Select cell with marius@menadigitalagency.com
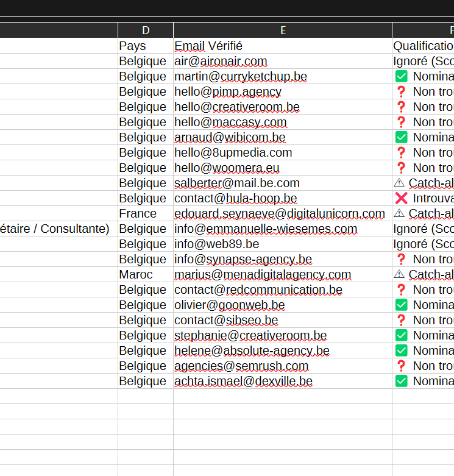 coord(283,274)
